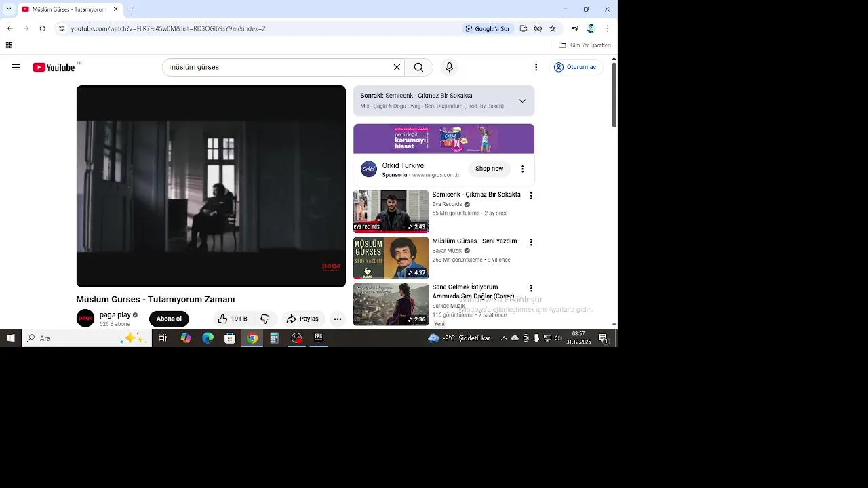Open volume control in system tray
868x488 pixels.
click(558, 338)
